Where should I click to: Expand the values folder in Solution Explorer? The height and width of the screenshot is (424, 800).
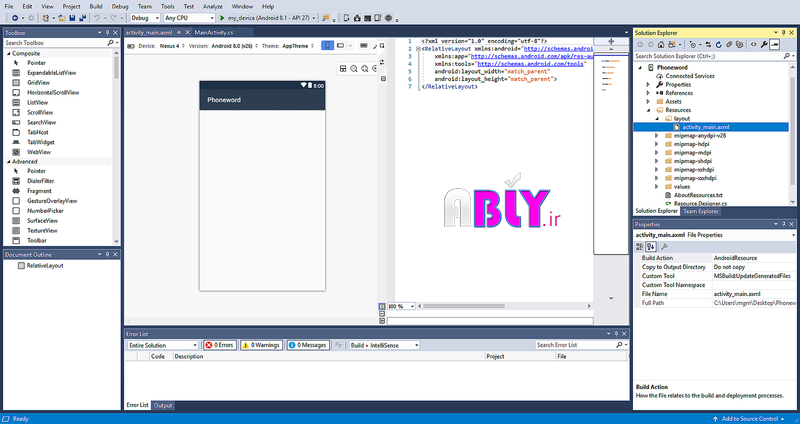point(657,187)
